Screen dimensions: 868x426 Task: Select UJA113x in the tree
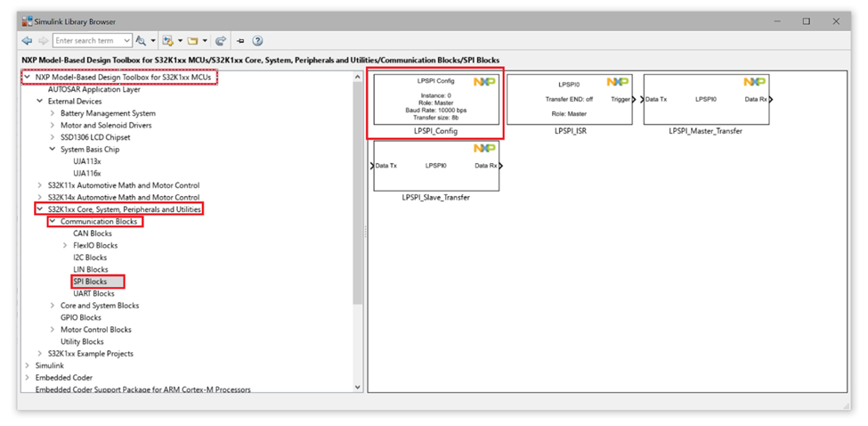(x=87, y=161)
